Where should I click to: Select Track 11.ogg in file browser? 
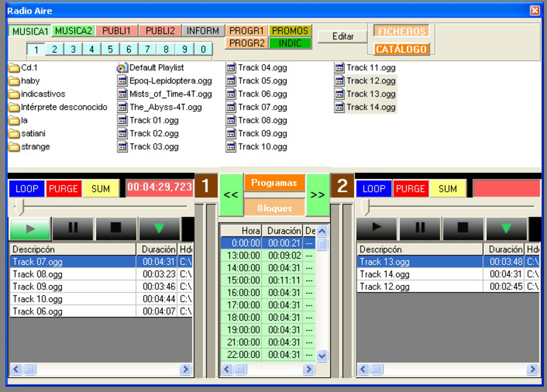[365, 68]
